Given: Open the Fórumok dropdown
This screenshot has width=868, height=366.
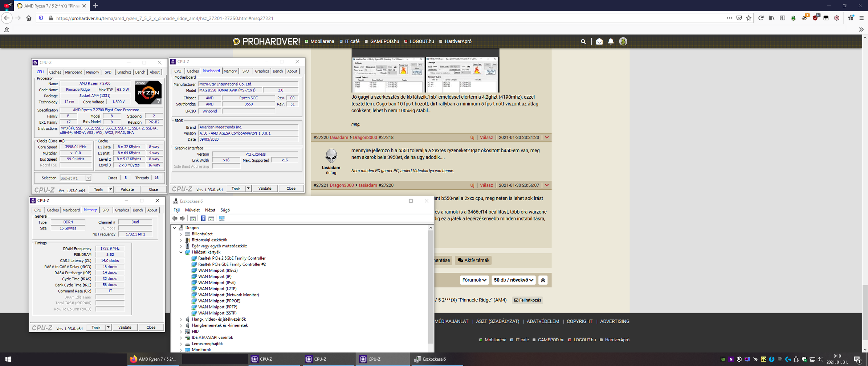Looking at the screenshot, I should (x=474, y=280).
